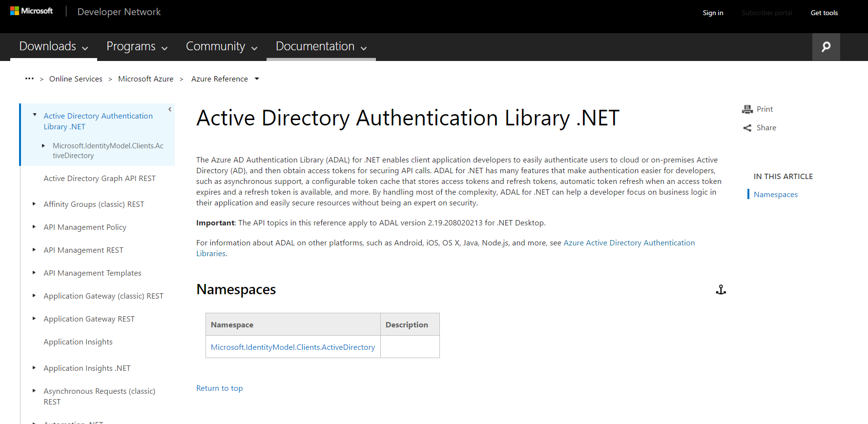Open Microsoft.IdentityModel.Clients.ActiveDirectory namespace link in table
This screenshot has width=868, height=424.
[x=292, y=347]
